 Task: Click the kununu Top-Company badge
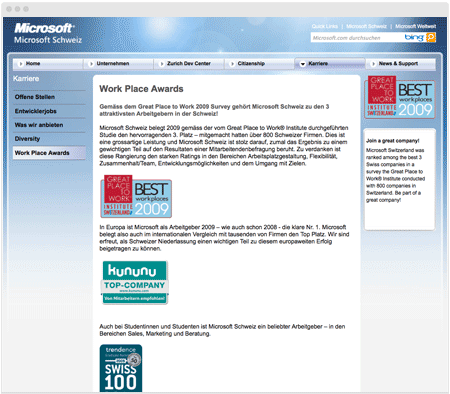coord(135,282)
